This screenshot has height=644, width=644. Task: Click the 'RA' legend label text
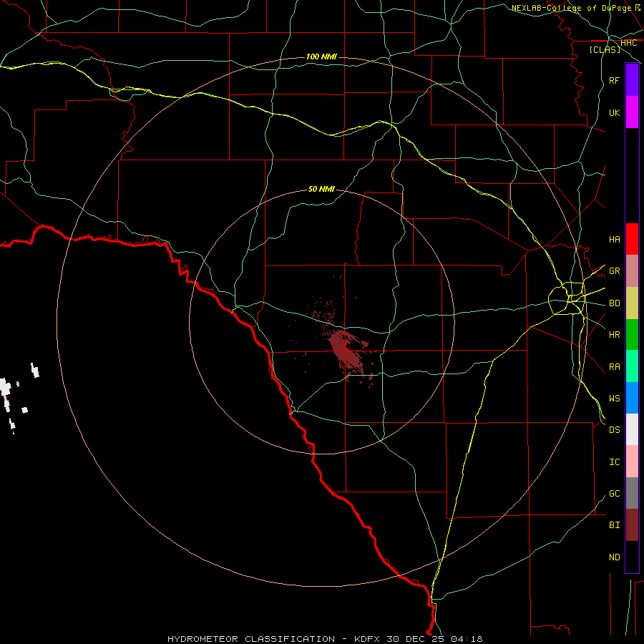[x=614, y=367]
